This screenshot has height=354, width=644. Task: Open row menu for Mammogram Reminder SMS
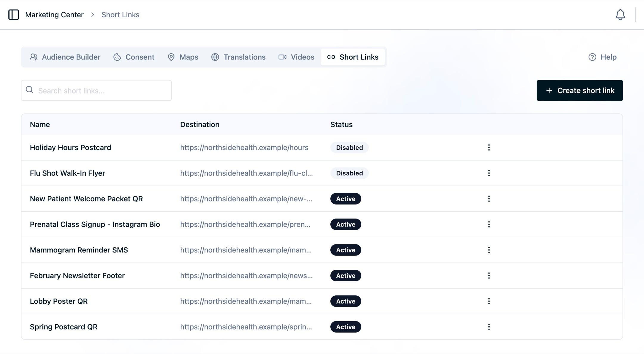[x=489, y=250]
